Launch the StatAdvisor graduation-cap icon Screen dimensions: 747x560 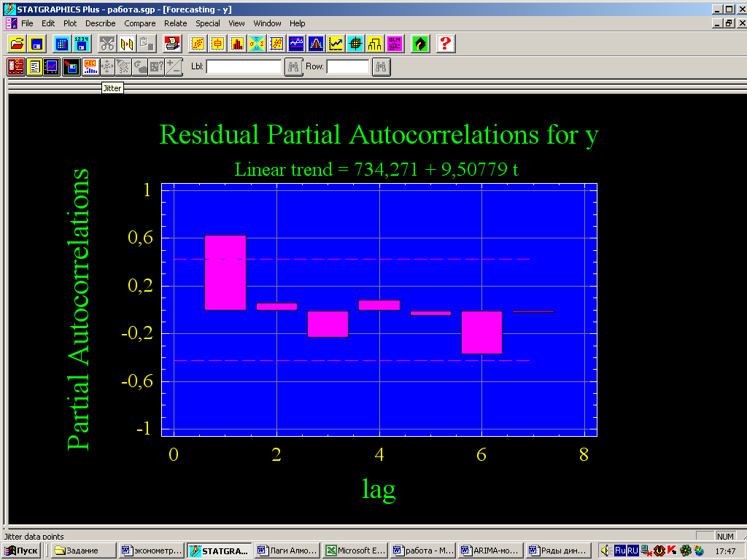pos(419,44)
